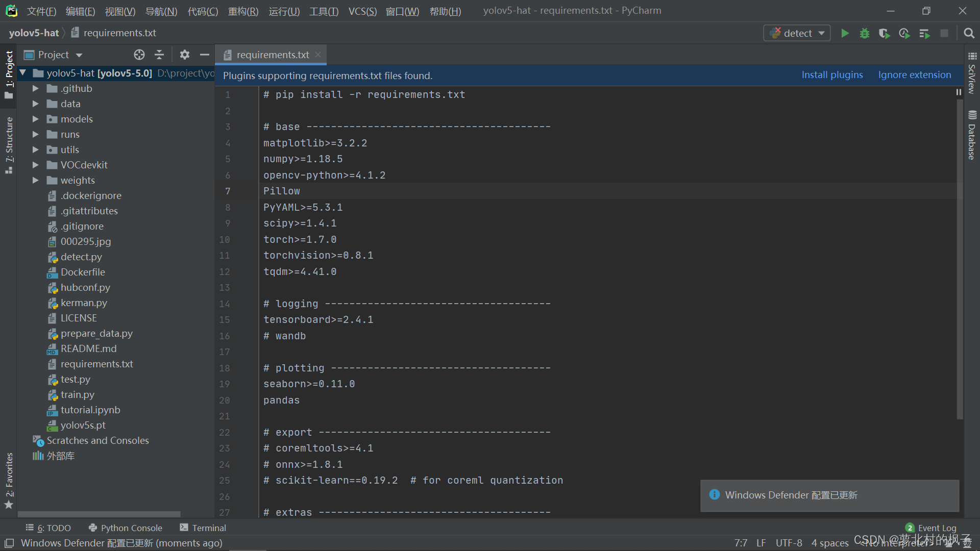Toggle tool window bars icon at bottom-left corner
This screenshot has width=980, height=551.
pos(9,543)
